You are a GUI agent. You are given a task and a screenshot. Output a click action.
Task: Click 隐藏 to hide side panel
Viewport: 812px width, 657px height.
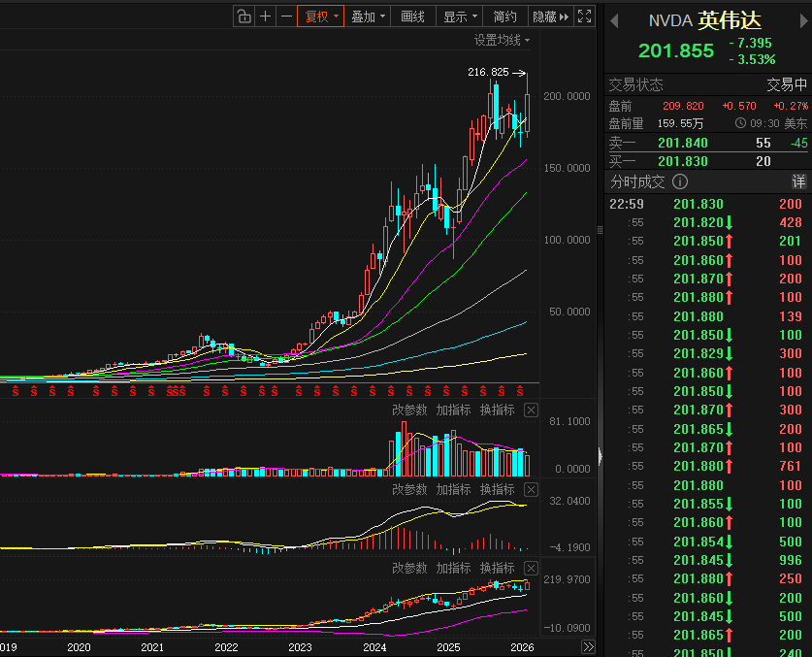(x=550, y=16)
